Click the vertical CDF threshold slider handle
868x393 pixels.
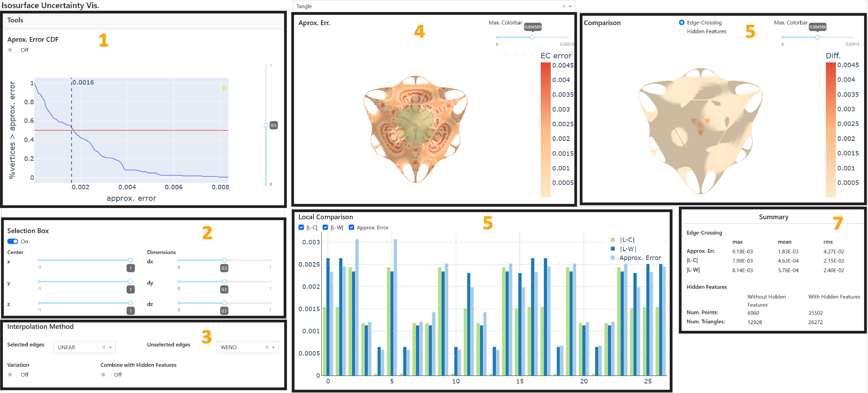tap(266, 125)
